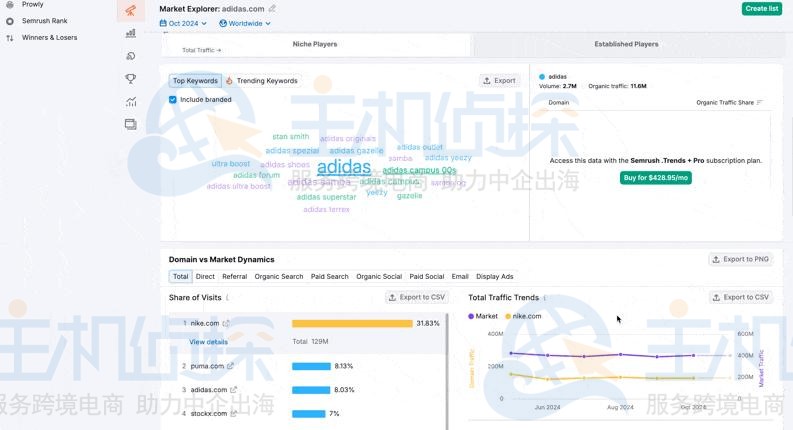
Task: Open puma.com external link icon
Action: 231,366
